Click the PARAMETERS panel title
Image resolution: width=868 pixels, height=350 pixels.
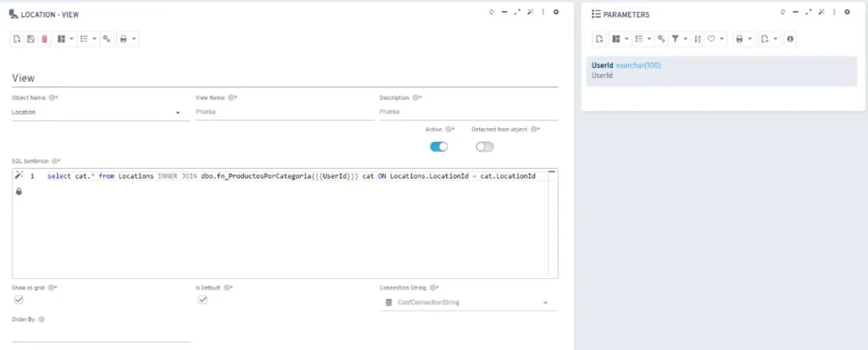[x=626, y=14]
